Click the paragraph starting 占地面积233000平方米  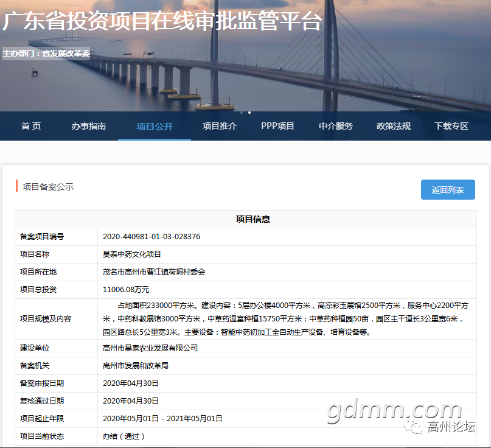[285, 318]
